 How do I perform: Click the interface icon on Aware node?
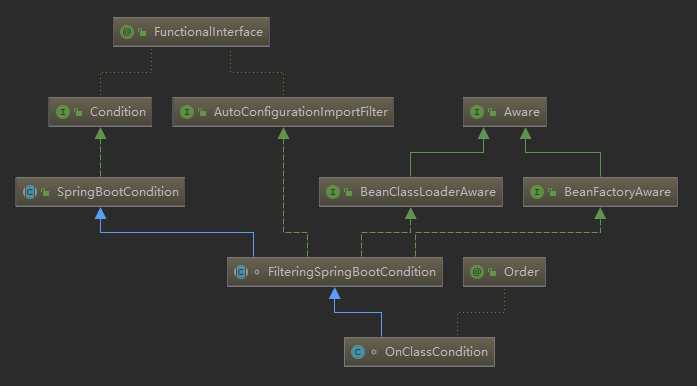[x=477, y=112]
